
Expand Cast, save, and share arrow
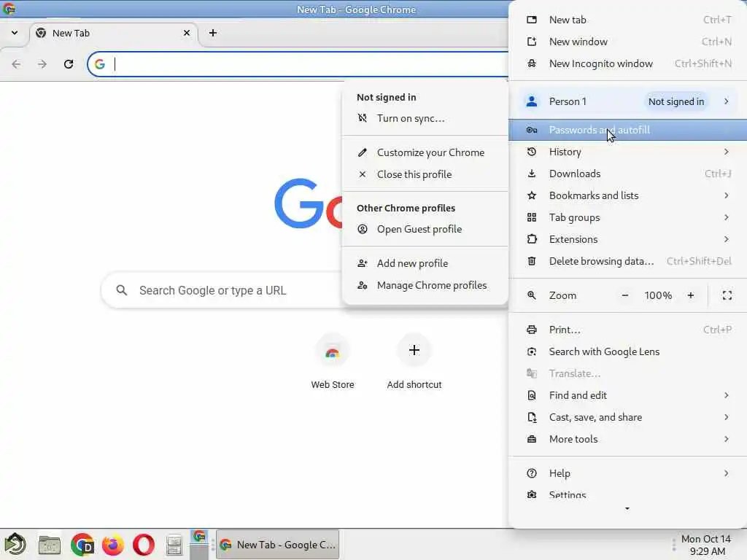pyautogui.click(x=726, y=417)
